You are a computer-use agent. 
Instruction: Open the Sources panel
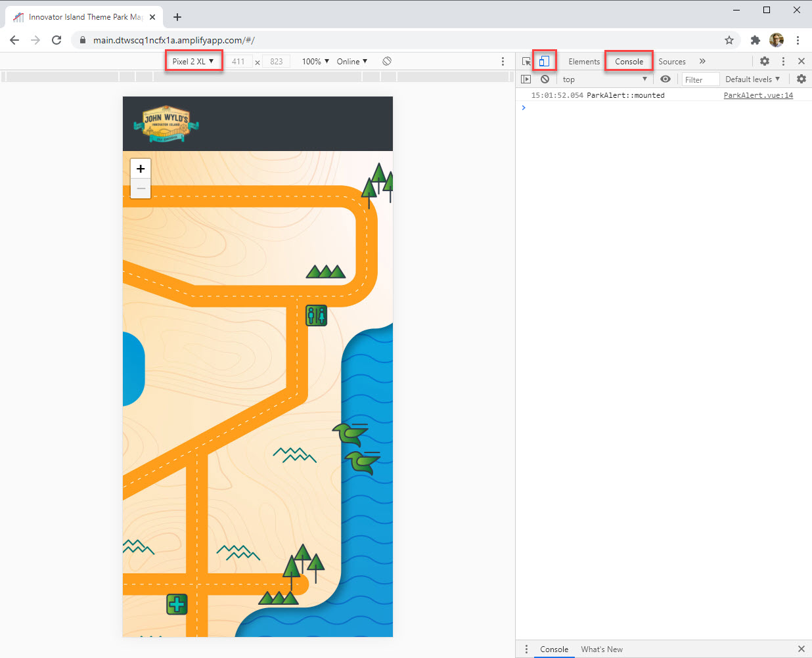[x=672, y=61]
